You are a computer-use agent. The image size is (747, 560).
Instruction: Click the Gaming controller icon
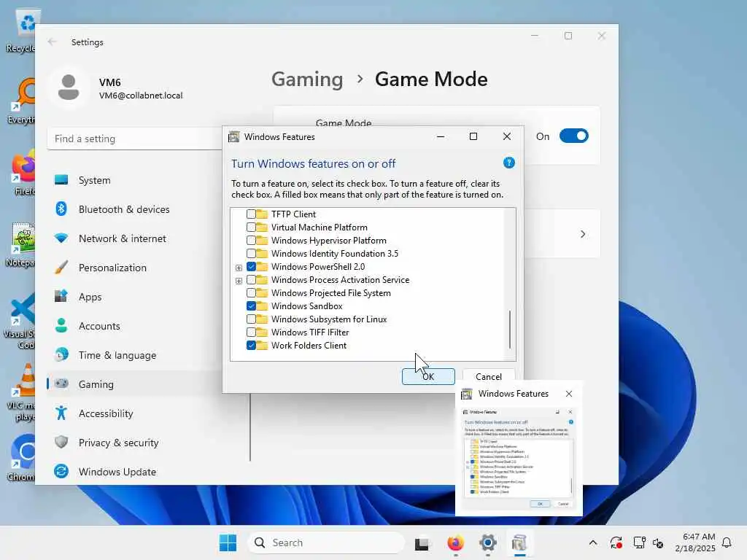click(x=61, y=384)
